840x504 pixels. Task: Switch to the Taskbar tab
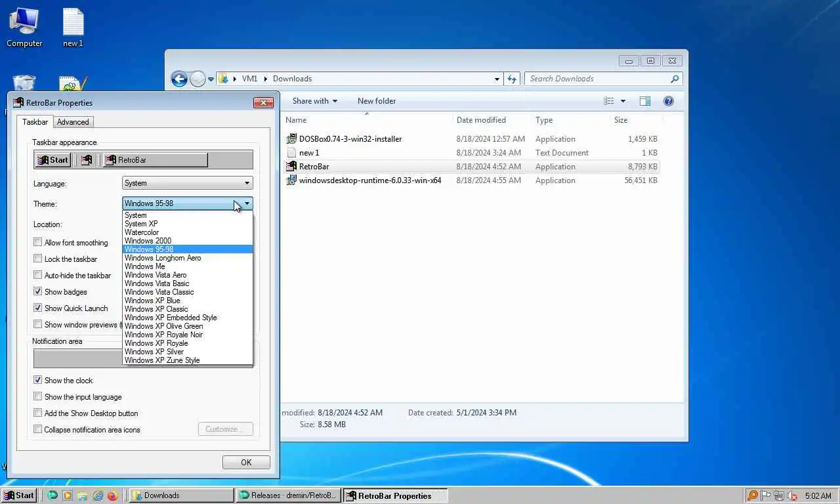(x=35, y=122)
